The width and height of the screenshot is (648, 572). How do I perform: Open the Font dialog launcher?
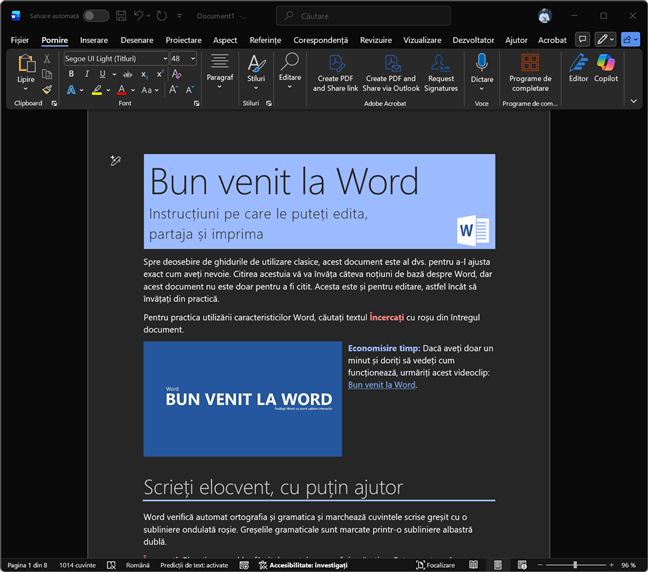point(196,103)
